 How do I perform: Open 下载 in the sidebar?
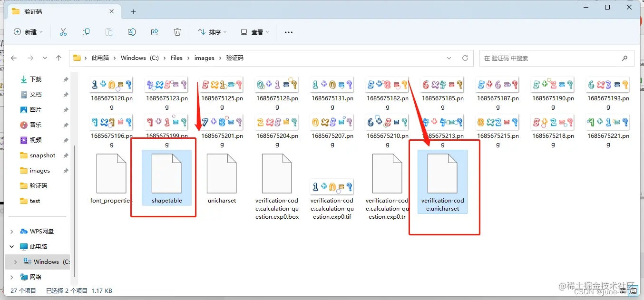(x=36, y=79)
